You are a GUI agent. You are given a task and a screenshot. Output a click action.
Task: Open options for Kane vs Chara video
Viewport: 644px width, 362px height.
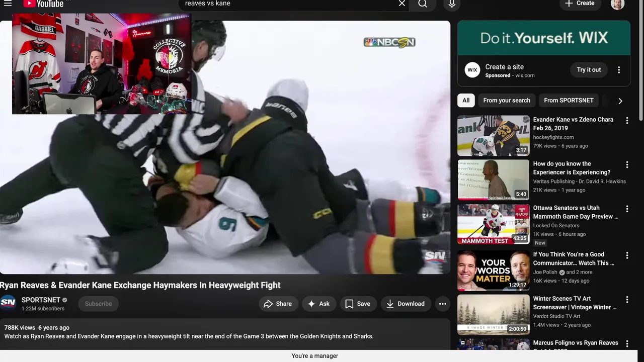[627, 121]
